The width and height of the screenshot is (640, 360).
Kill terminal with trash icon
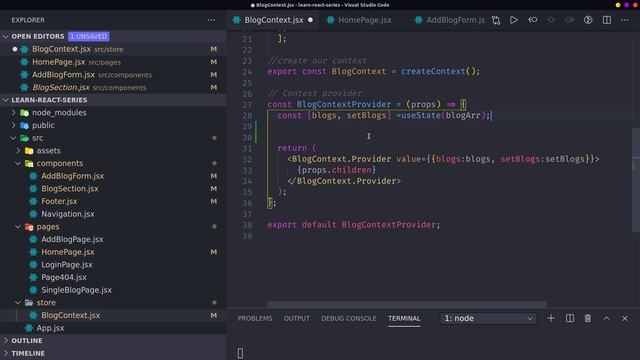pos(588,318)
